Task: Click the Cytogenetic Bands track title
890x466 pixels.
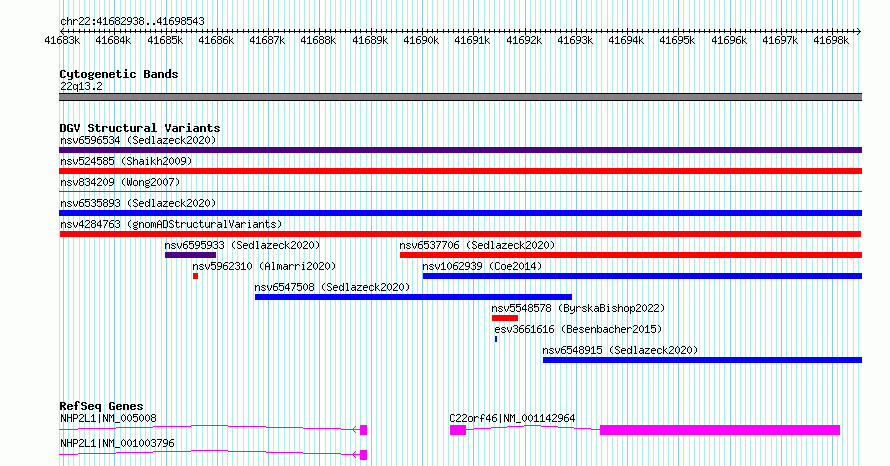Action: pos(119,74)
